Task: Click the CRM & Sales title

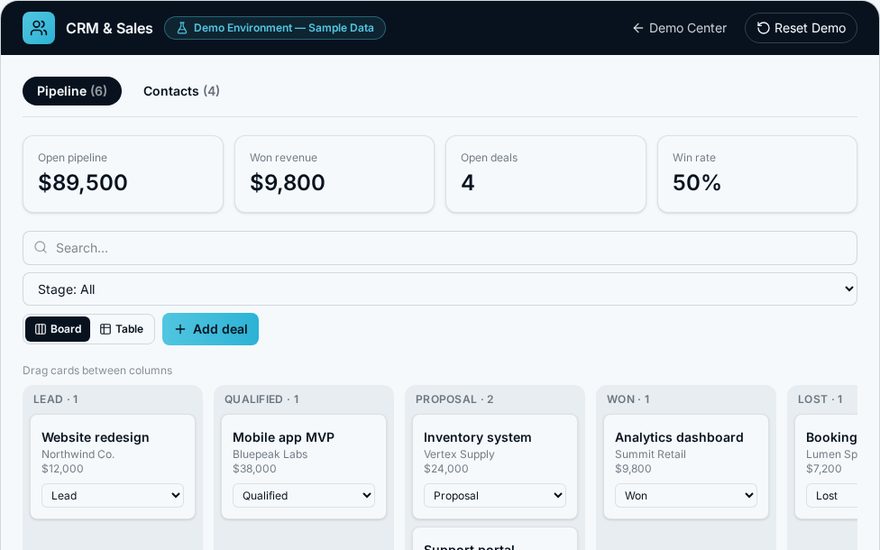Action: pos(109,28)
